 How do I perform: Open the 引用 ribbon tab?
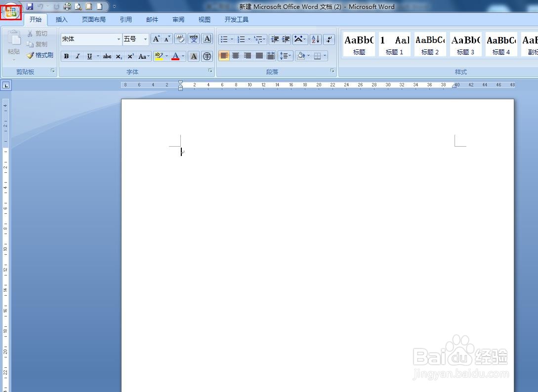126,20
